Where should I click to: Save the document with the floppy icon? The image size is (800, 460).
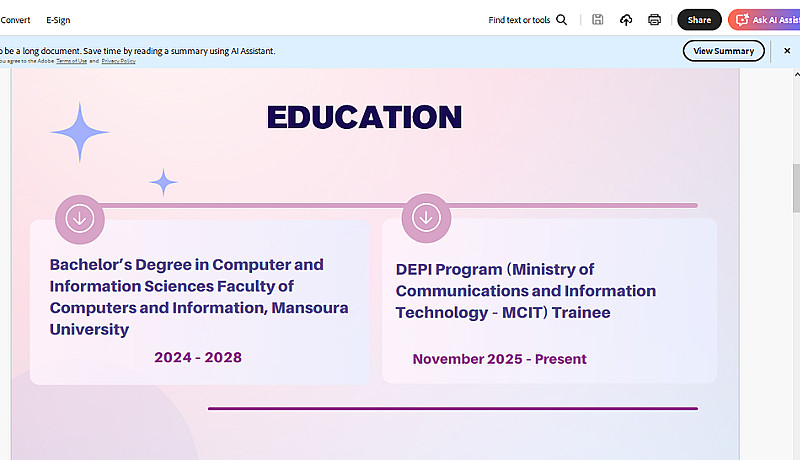pos(597,20)
